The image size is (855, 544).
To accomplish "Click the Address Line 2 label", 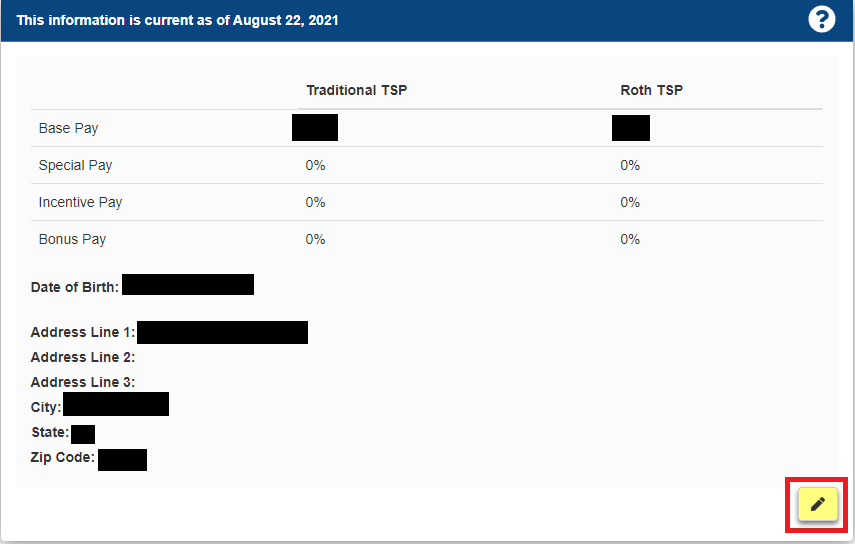I will pos(83,357).
